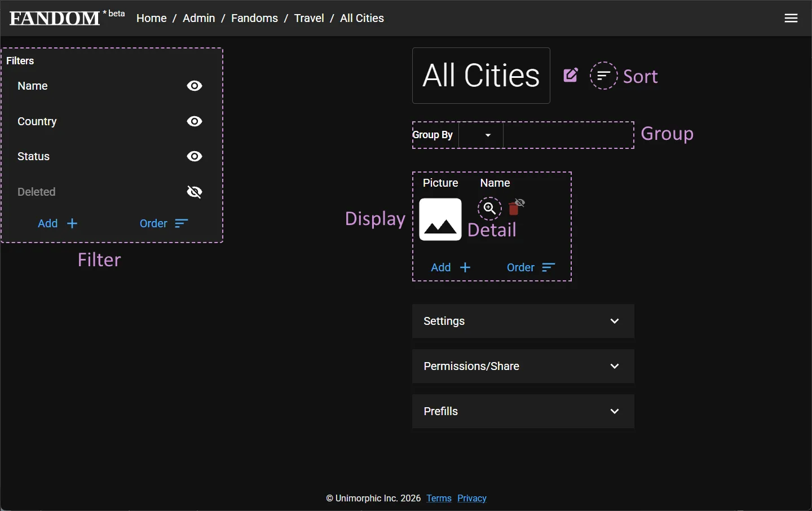Click the pencil edit icon beside All Cities
Screen dimensions: 812x511
(571, 76)
